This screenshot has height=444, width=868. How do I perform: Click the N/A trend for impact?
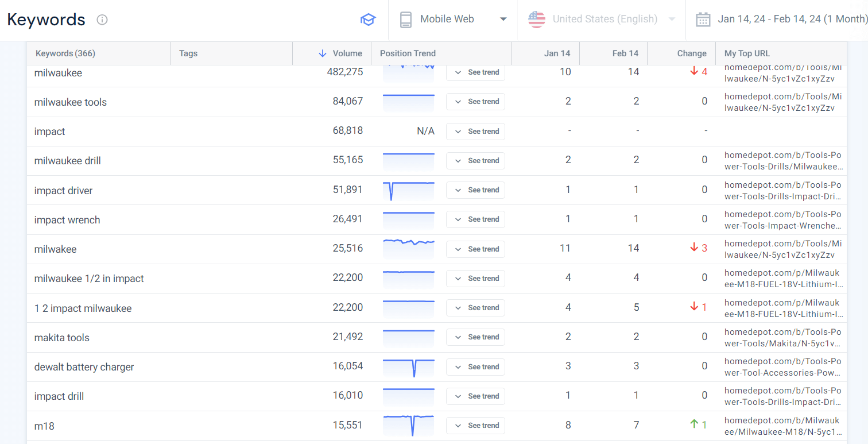click(x=425, y=132)
